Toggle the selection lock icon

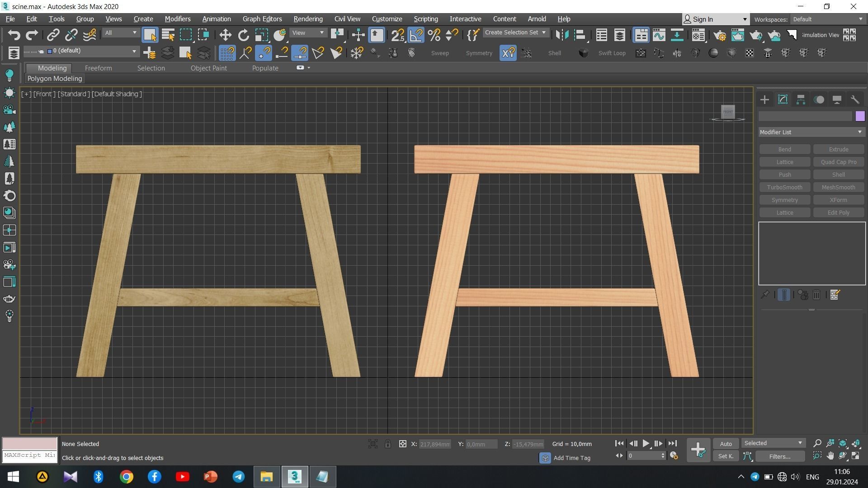tap(388, 444)
